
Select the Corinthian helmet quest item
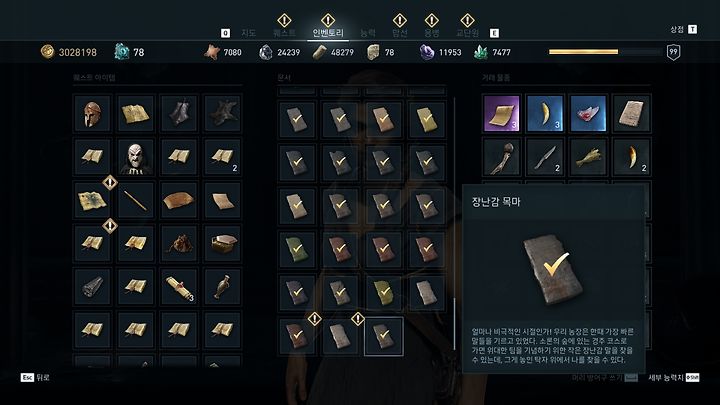click(92, 113)
